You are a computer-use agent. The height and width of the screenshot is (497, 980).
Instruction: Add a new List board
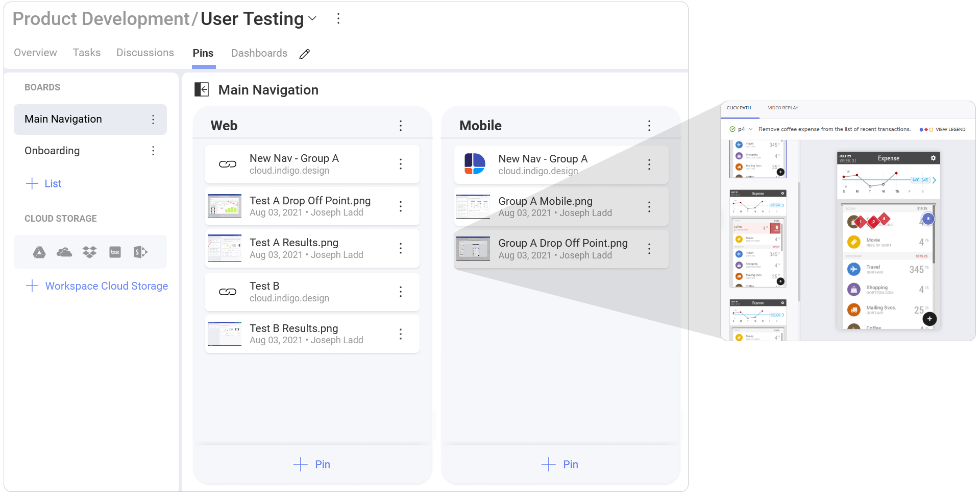tap(43, 183)
